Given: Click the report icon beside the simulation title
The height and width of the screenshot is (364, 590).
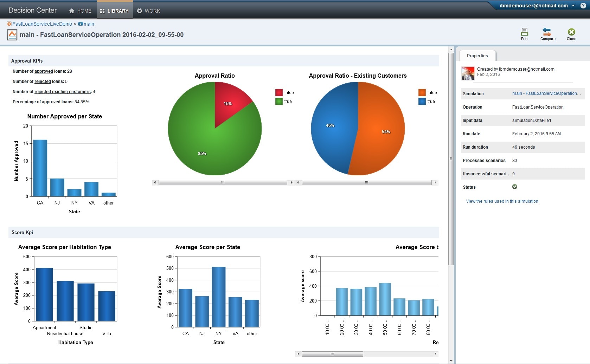Looking at the screenshot, I should click(x=12, y=35).
